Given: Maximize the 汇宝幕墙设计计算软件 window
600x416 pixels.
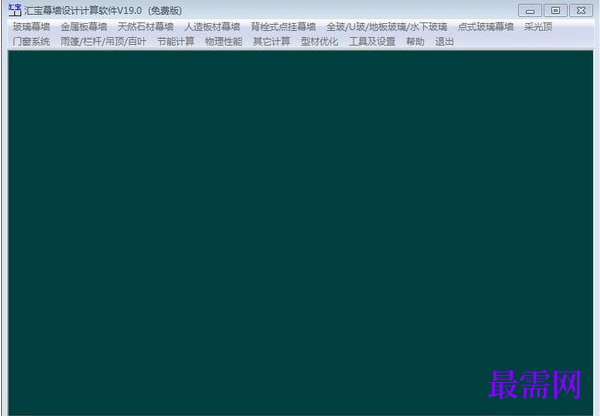Looking at the screenshot, I should click(555, 11).
